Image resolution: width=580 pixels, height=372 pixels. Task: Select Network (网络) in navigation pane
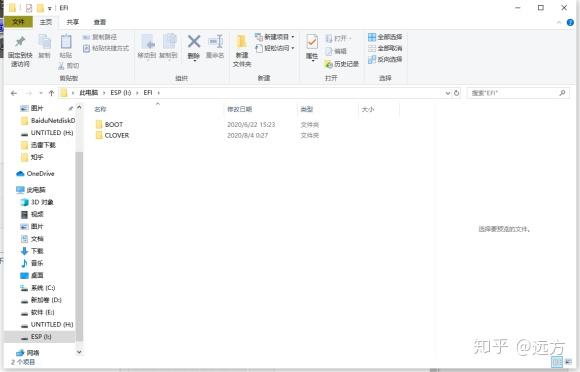point(28,352)
